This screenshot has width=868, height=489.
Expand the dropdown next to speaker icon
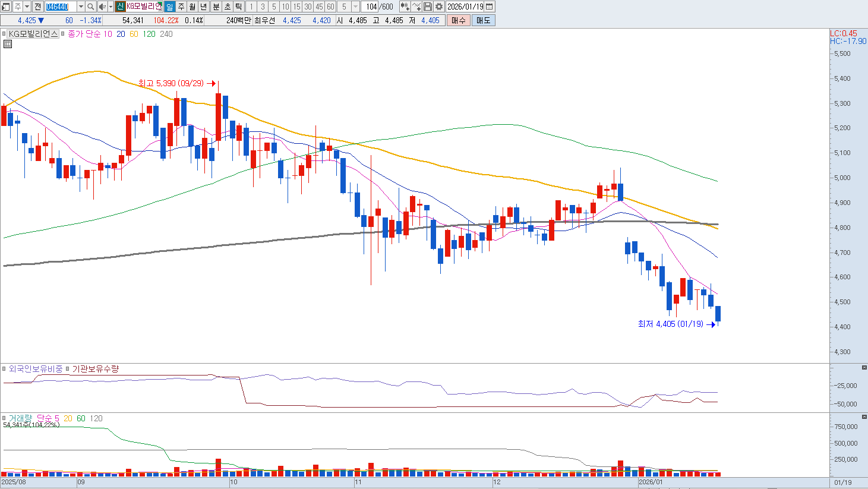(111, 7)
